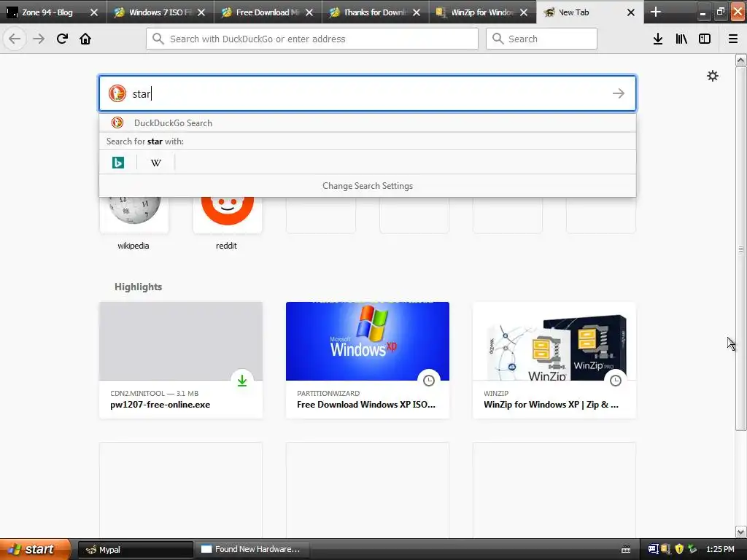
Task: Focus the page search field containing star
Action: tap(368, 93)
